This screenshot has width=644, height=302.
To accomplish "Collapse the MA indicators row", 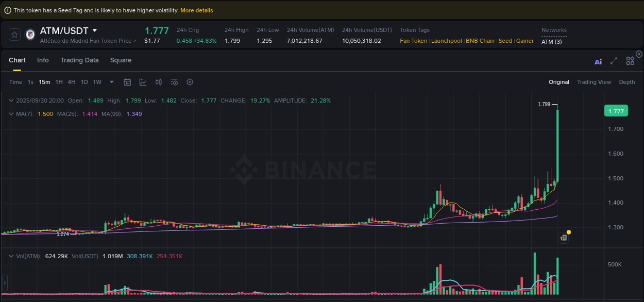I will point(11,114).
